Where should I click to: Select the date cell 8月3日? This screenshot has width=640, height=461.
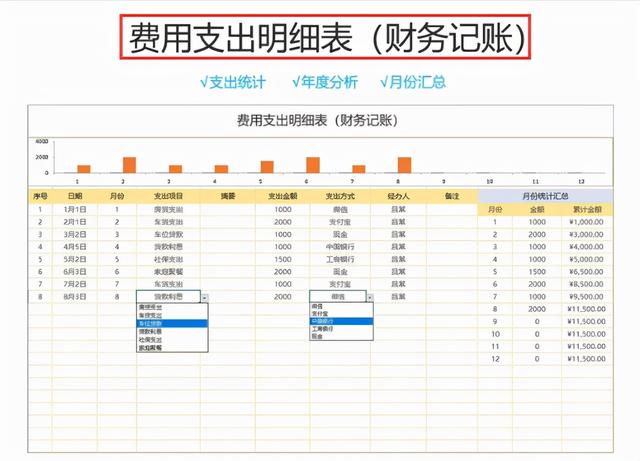[75, 296]
